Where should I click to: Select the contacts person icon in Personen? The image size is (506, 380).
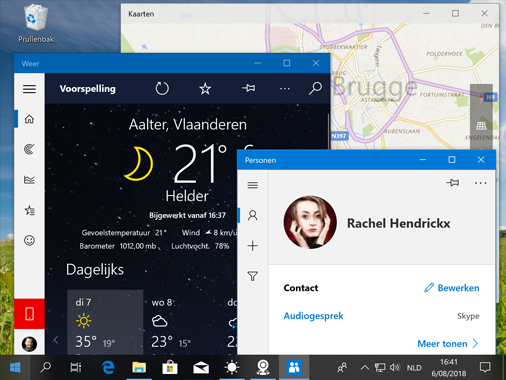coord(253,215)
